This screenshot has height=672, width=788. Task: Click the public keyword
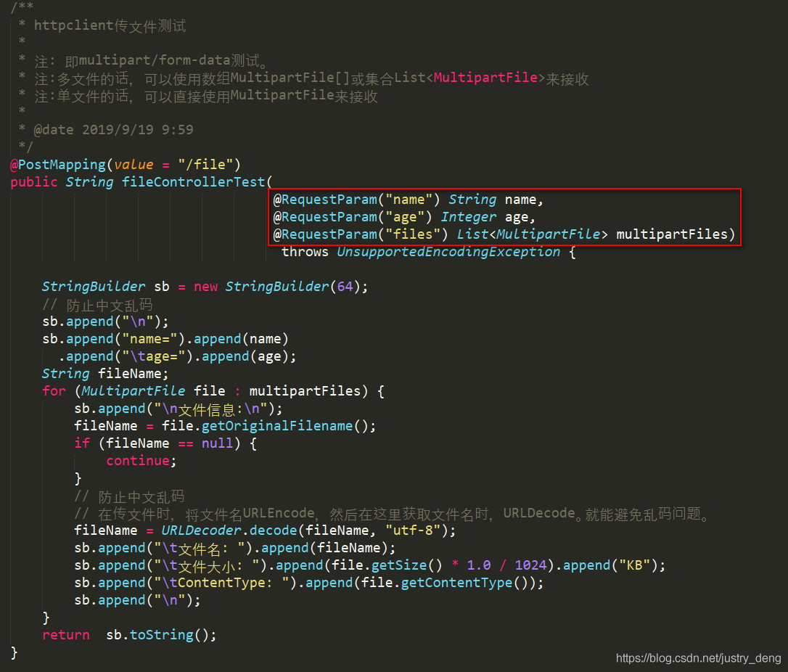[33, 182]
